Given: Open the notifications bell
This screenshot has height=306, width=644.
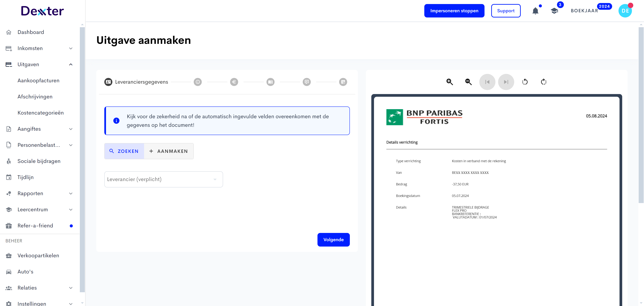Looking at the screenshot, I should click(535, 11).
